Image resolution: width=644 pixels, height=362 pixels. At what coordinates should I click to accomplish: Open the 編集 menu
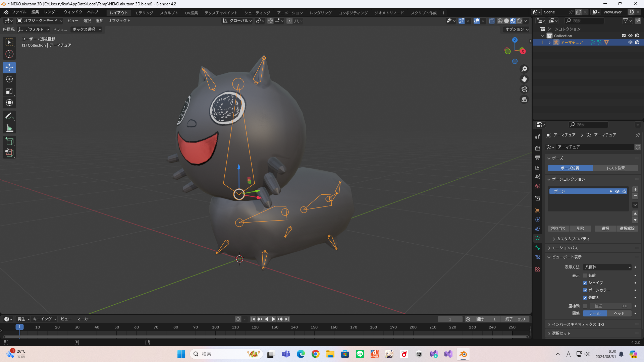pyautogui.click(x=35, y=12)
